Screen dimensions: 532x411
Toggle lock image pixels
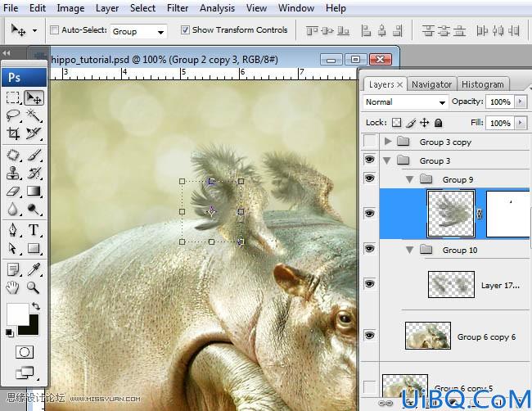(411, 123)
